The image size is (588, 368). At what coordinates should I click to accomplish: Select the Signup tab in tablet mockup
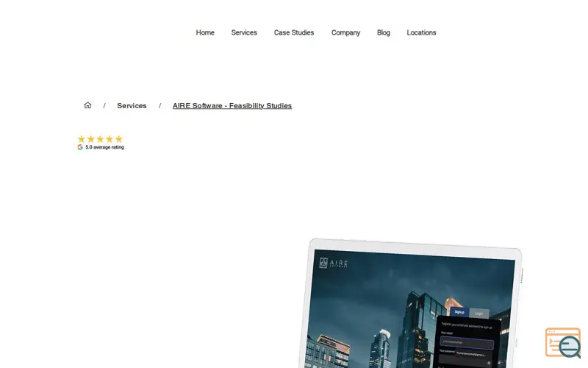[x=459, y=312]
